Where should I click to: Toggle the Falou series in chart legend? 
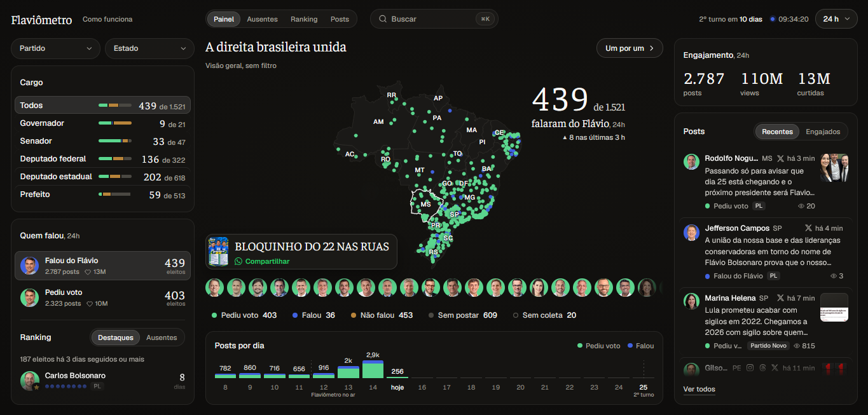pos(641,346)
